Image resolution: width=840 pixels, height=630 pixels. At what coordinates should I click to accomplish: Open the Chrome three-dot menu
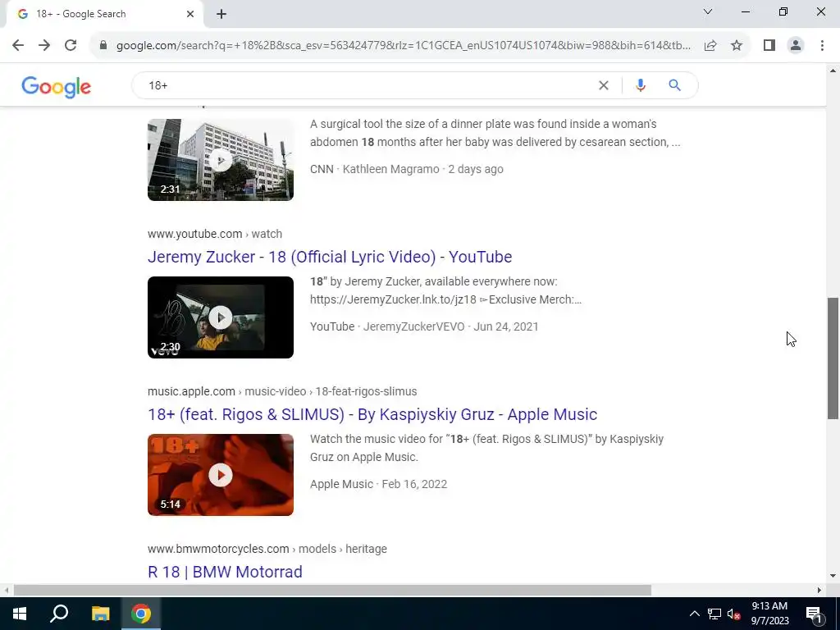tap(822, 46)
